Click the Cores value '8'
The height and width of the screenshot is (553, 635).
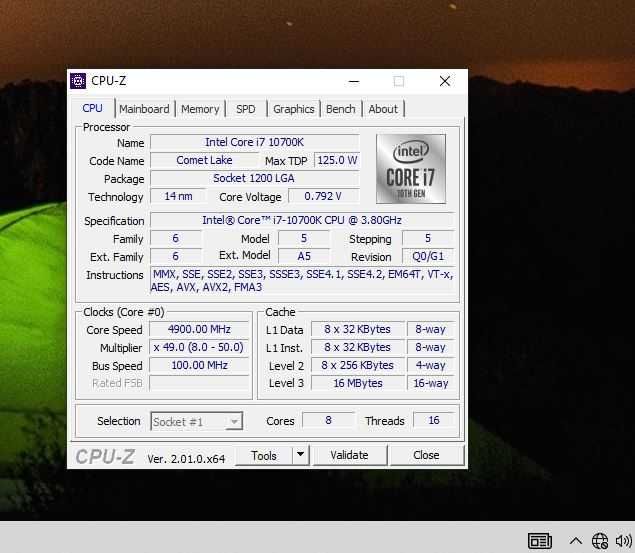(x=328, y=420)
